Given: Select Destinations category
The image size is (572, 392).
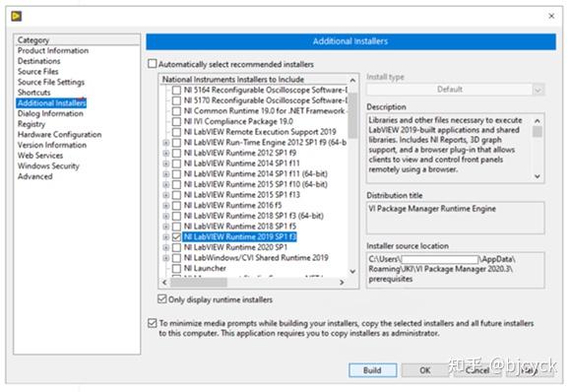Looking at the screenshot, I should click(x=38, y=61).
